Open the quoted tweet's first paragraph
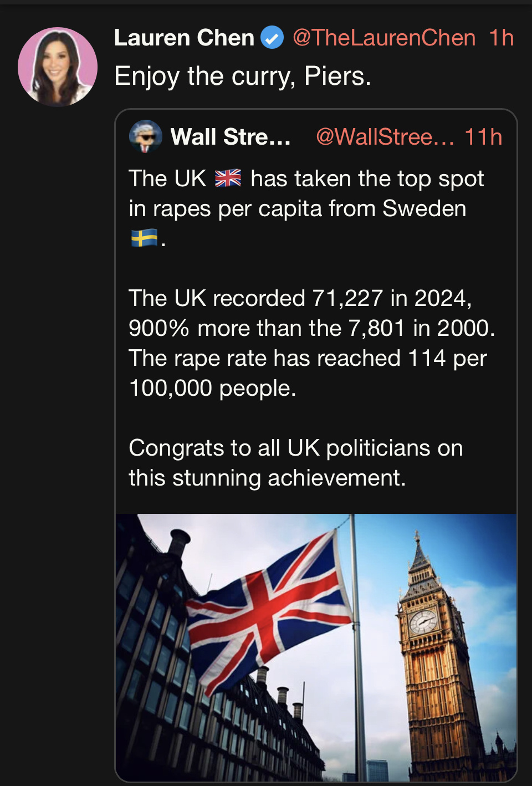This screenshot has width=532, height=786. pyautogui.click(x=306, y=194)
